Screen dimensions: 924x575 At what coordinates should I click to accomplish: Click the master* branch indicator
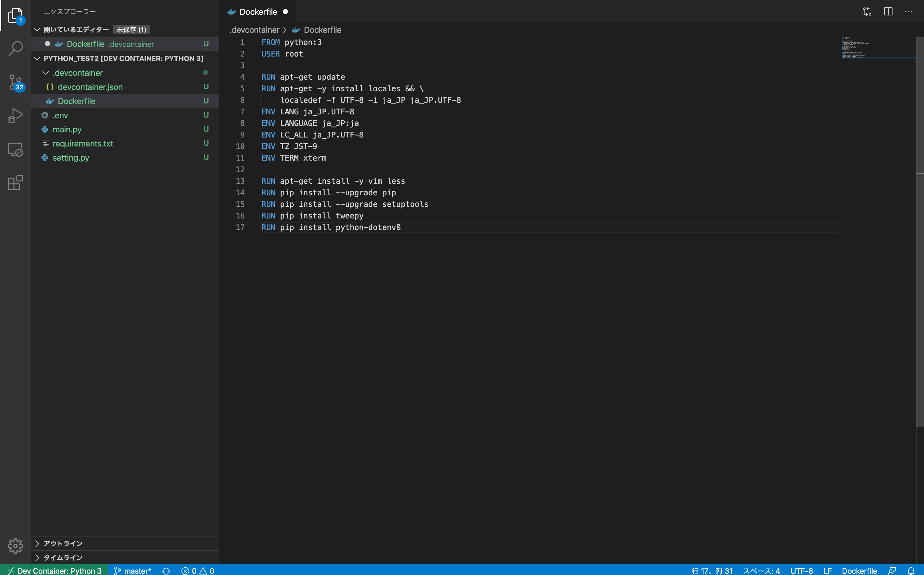[x=133, y=571]
